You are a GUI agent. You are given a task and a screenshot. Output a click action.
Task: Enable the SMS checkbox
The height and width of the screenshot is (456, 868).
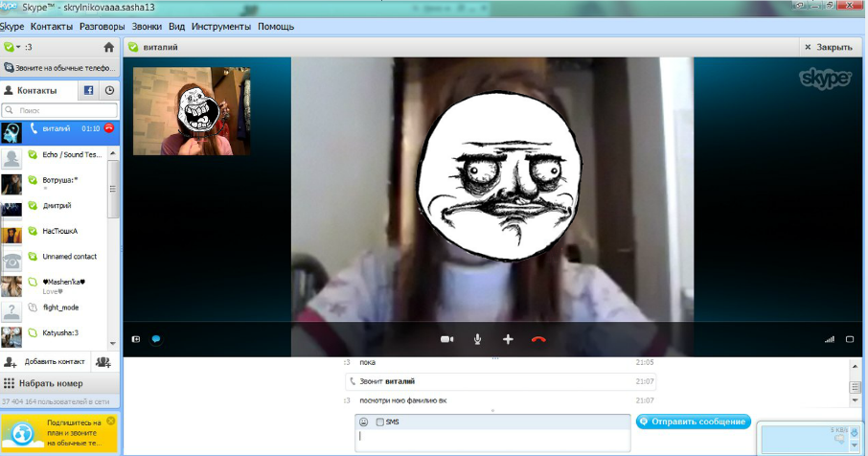pyautogui.click(x=379, y=422)
